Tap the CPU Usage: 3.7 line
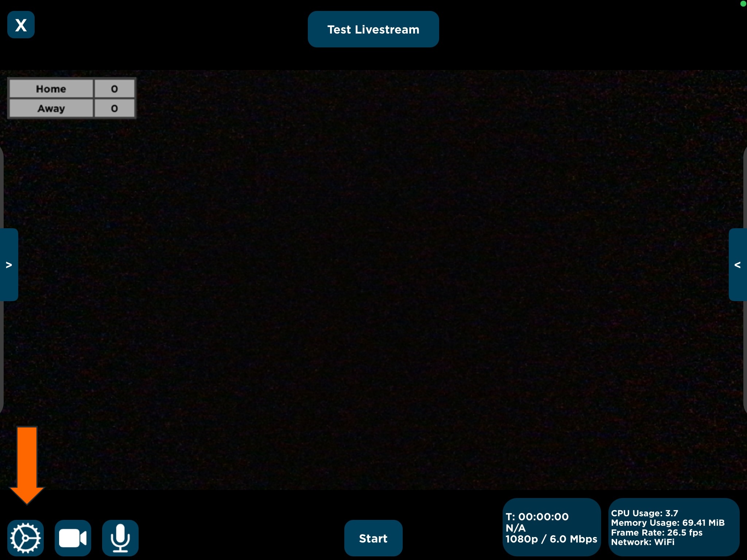The height and width of the screenshot is (560, 747). click(645, 513)
